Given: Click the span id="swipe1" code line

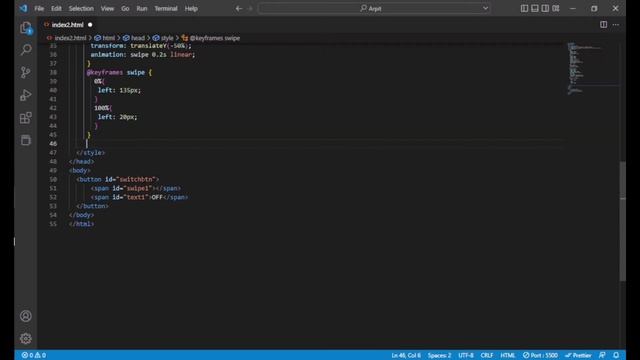Looking at the screenshot, I should click(136, 188).
